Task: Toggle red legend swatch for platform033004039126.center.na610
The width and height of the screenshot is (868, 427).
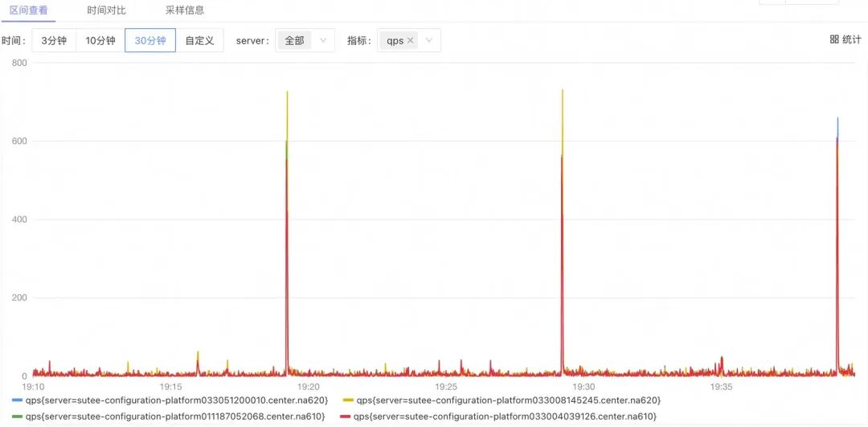Action: coord(345,416)
